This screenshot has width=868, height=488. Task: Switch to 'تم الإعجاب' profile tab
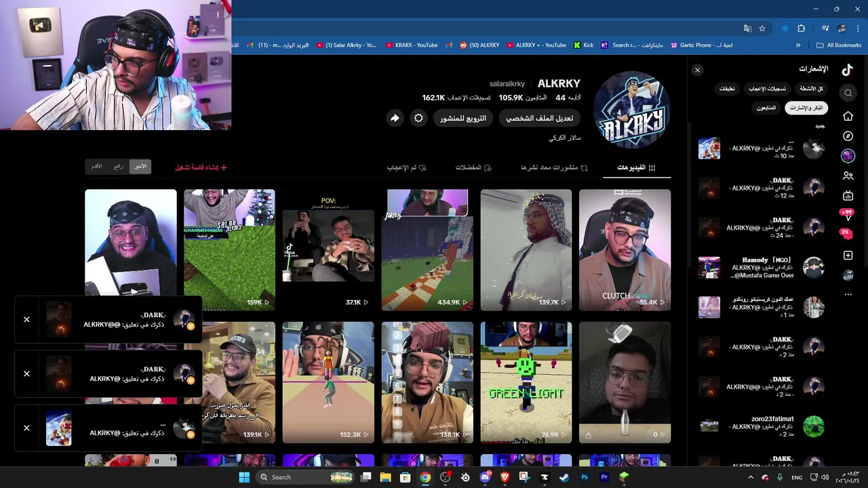point(406,167)
